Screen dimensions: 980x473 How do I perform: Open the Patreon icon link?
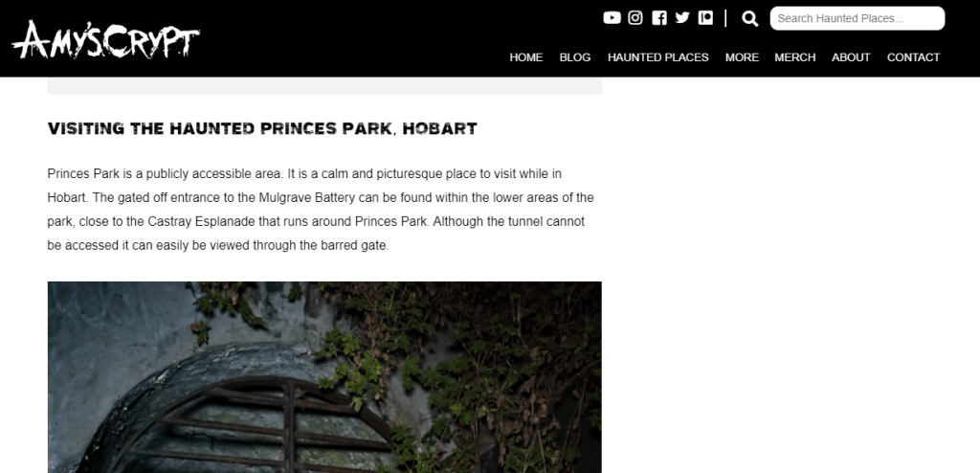point(705,18)
